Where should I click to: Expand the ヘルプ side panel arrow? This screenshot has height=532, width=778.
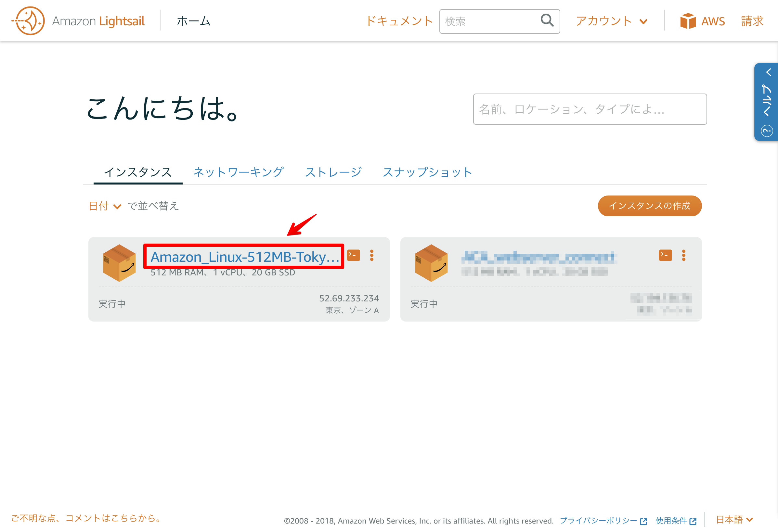tap(769, 72)
